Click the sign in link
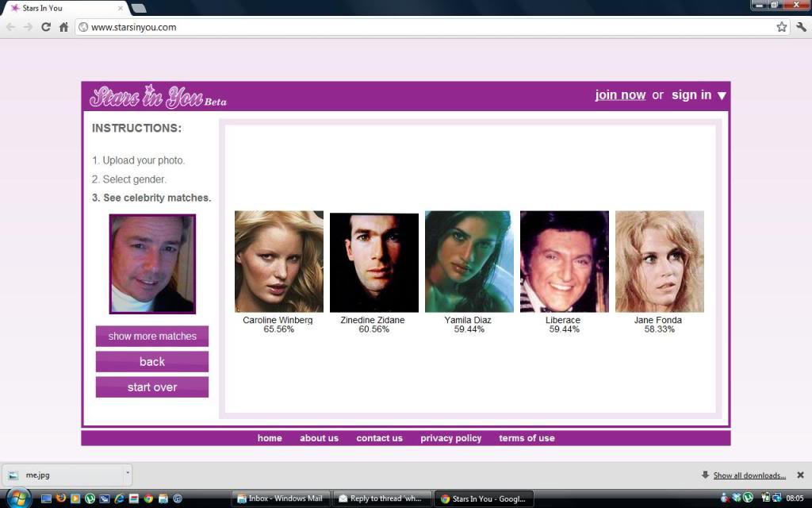 691,95
